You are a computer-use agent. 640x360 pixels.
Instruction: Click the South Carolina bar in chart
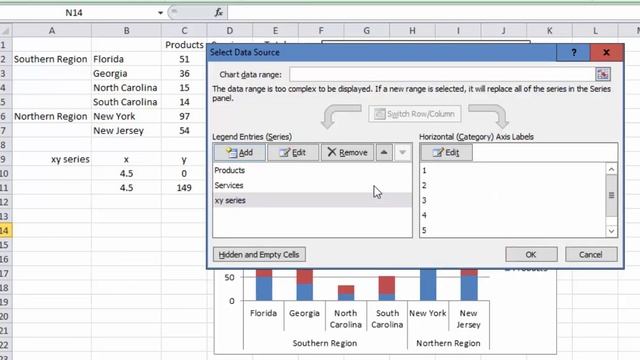[x=387, y=289]
